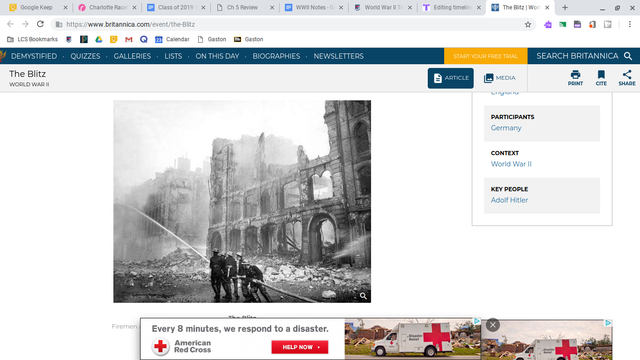Image resolution: width=640 pixels, height=360 pixels.
Task: Open the shield bookmark icon
Action: [x=69, y=39]
